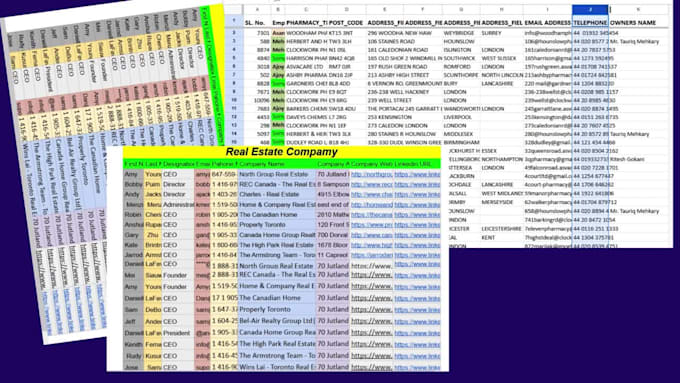Select first name cell Bobby
Screen dimensions: 680x383
pyautogui.click(x=133, y=184)
